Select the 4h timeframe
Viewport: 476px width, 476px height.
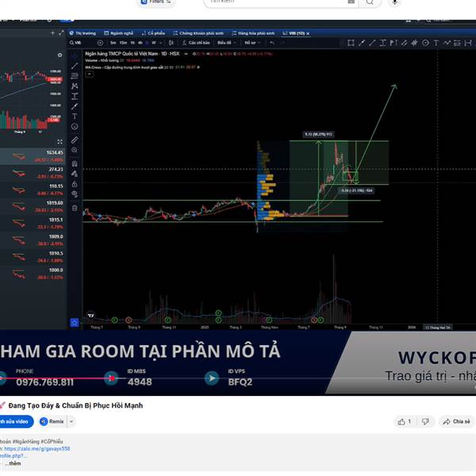point(140,43)
